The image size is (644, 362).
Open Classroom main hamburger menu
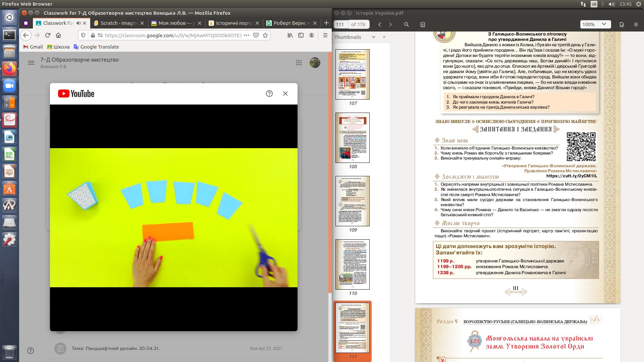31,63
